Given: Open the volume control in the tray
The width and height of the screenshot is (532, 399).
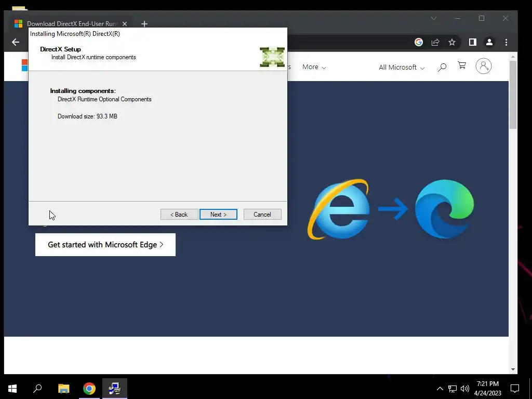Looking at the screenshot, I should (465, 389).
